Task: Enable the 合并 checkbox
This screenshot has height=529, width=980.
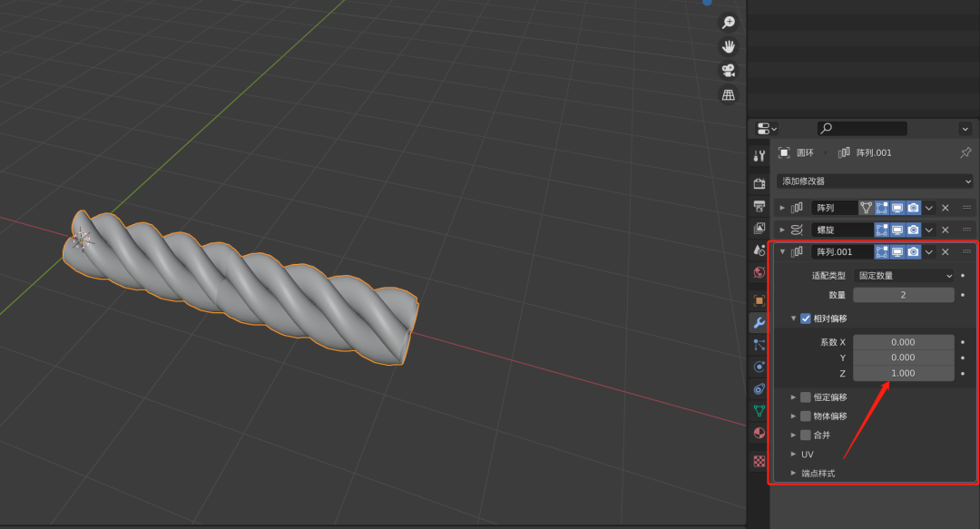Action: 806,435
